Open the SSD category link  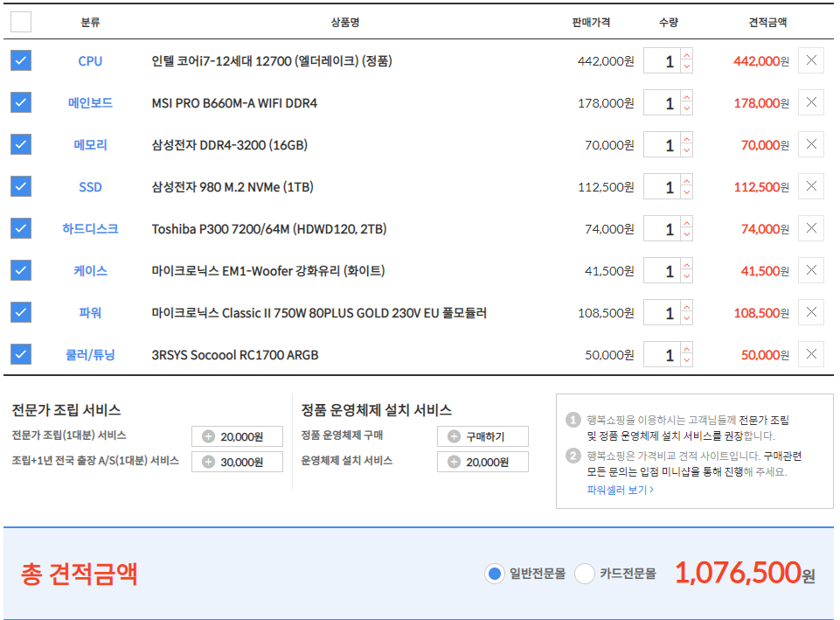click(x=90, y=187)
